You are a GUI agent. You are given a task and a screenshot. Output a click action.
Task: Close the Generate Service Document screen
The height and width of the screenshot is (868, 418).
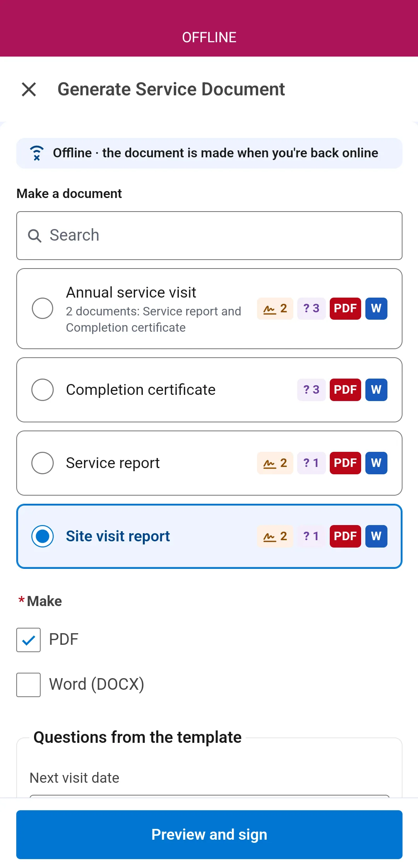(29, 90)
